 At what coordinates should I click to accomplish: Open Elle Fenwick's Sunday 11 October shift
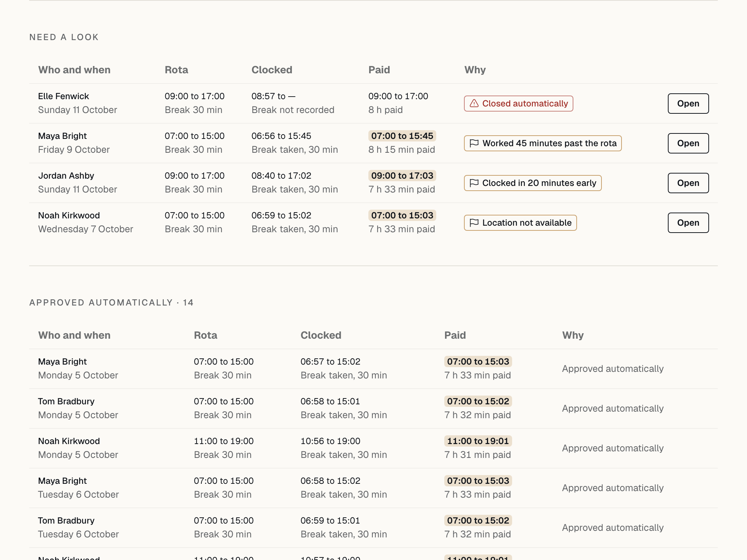pos(688,104)
